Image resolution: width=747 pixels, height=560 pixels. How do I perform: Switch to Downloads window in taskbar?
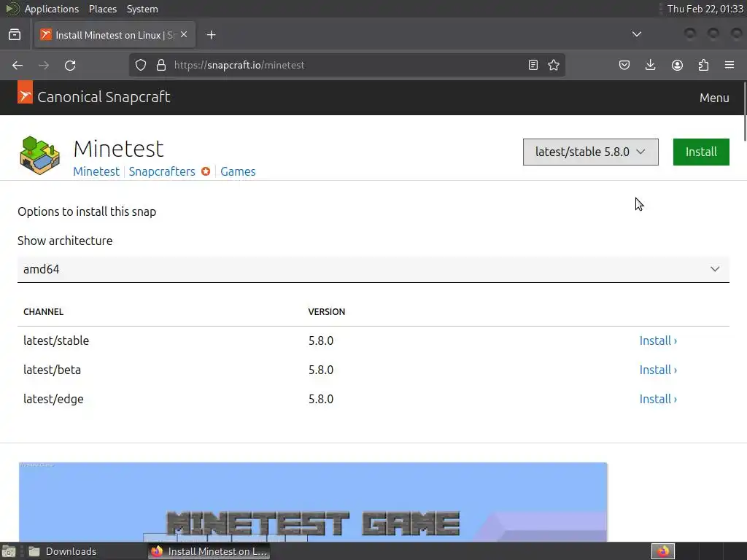tap(62, 551)
